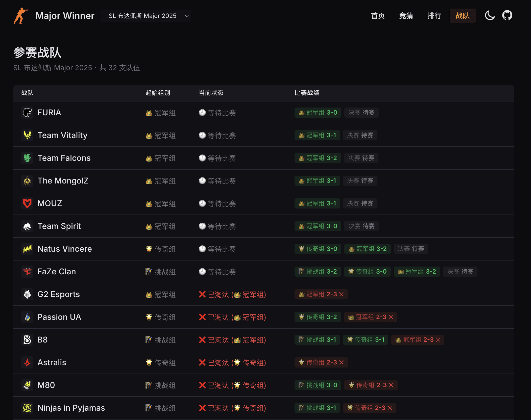
Task: Open the Team Spirit team name
Action: (59, 226)
